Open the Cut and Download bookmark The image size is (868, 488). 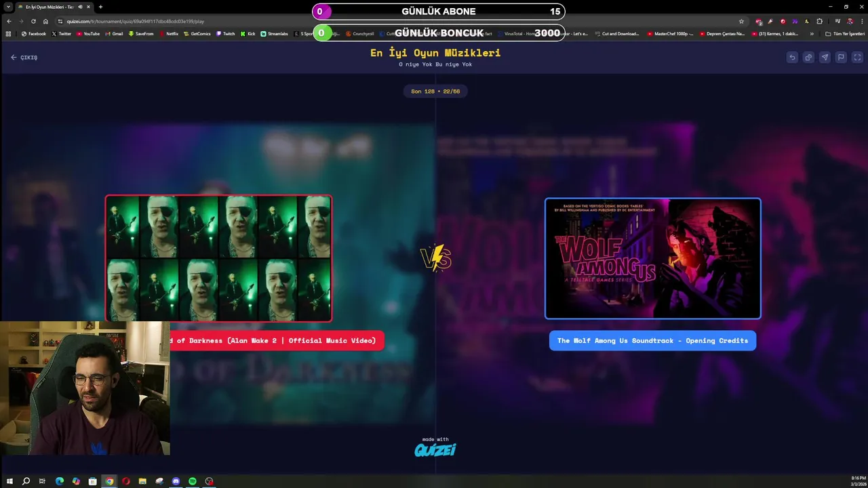617,33
